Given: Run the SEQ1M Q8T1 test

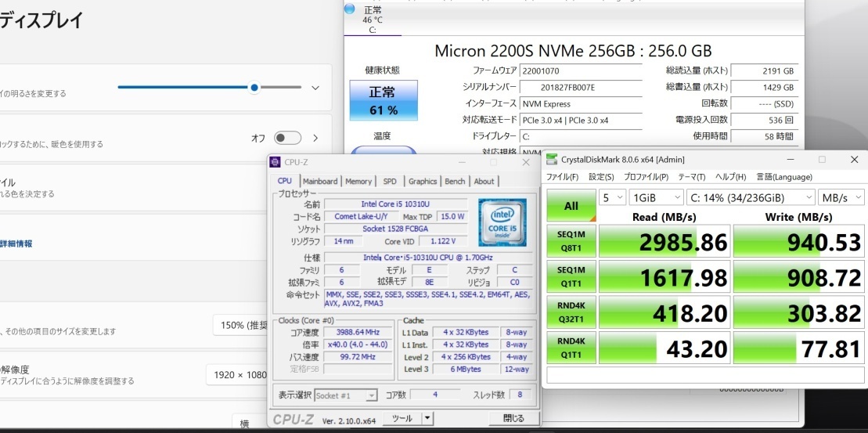Looking at the screenshot, I should (x=571, y=240).
